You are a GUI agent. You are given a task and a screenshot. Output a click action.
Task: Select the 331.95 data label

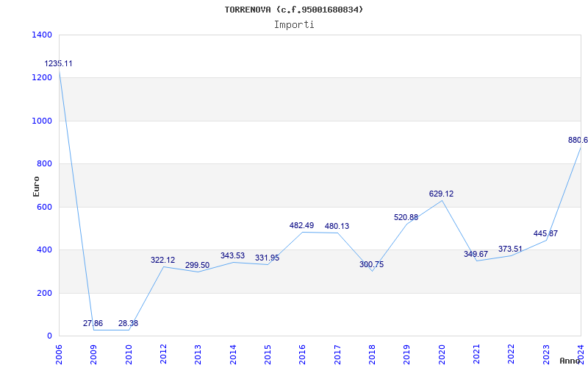[267, 258]
